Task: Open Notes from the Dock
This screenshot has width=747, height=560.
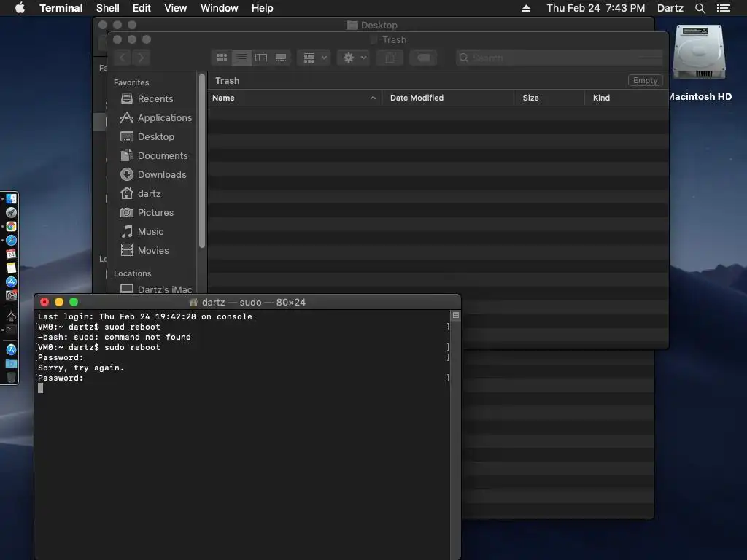Action: pos(11,268)
